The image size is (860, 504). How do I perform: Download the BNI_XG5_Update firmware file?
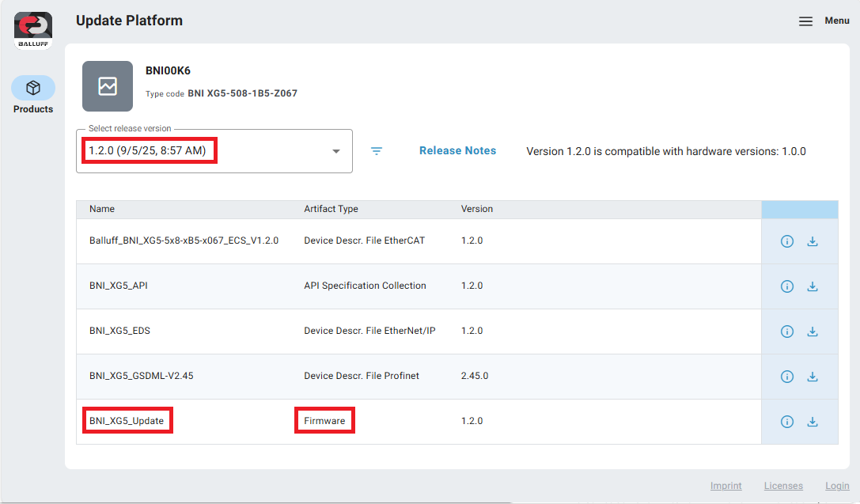(812, 422)
